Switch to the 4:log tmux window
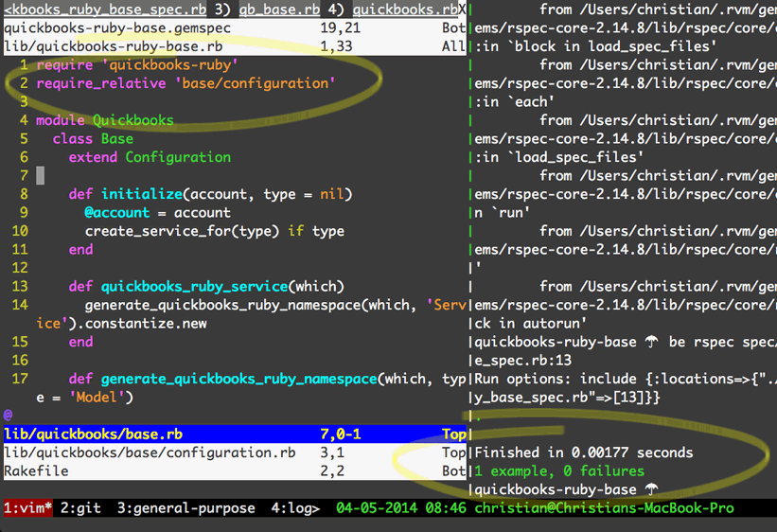This screenshot has height=532, width=777. [295, 507]
